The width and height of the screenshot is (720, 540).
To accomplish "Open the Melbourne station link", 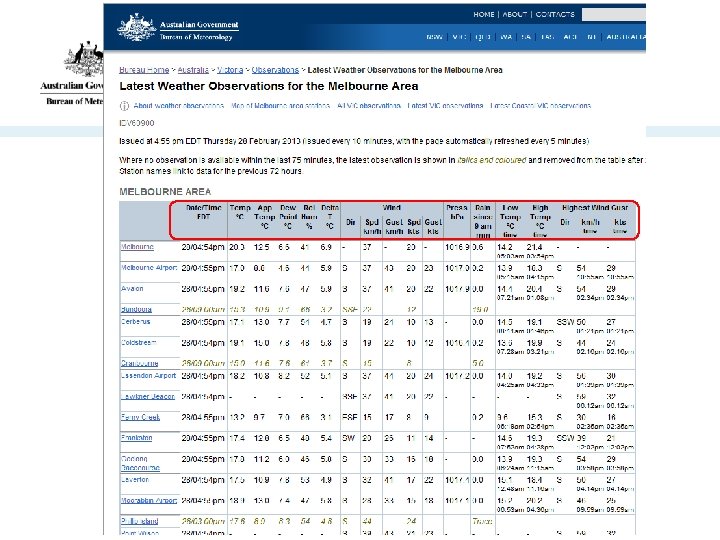I will 137,247.
